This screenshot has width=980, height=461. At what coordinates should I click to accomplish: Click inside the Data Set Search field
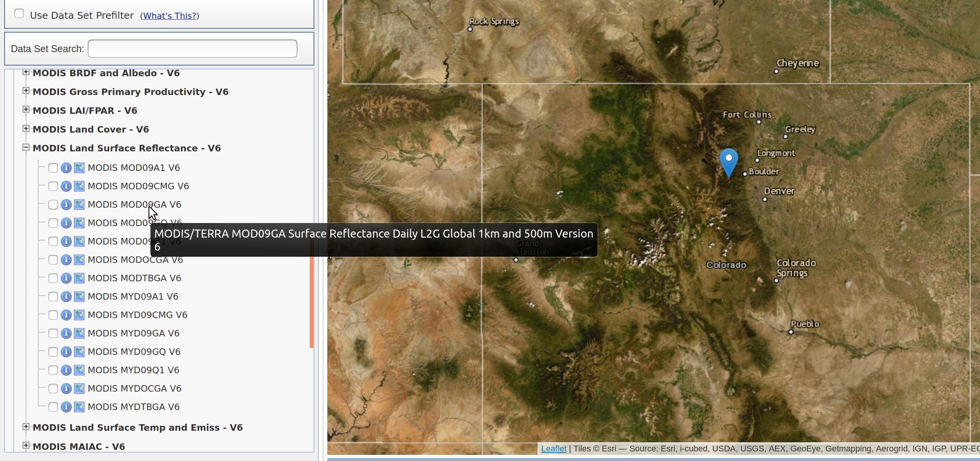[x=192, y=48]
